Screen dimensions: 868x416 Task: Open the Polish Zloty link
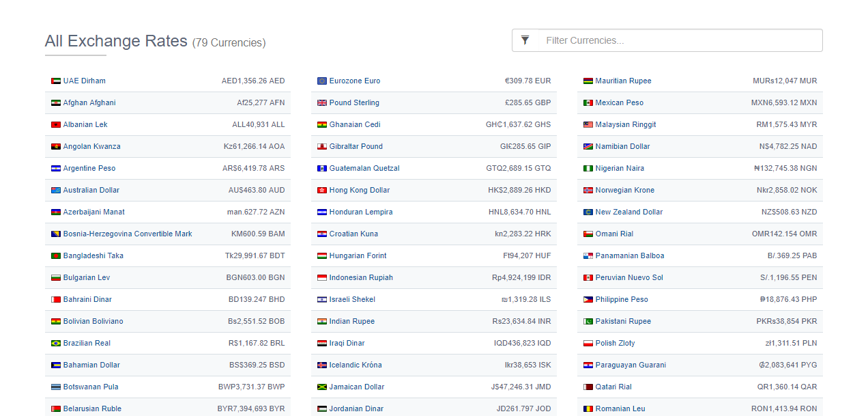[615, 343]
